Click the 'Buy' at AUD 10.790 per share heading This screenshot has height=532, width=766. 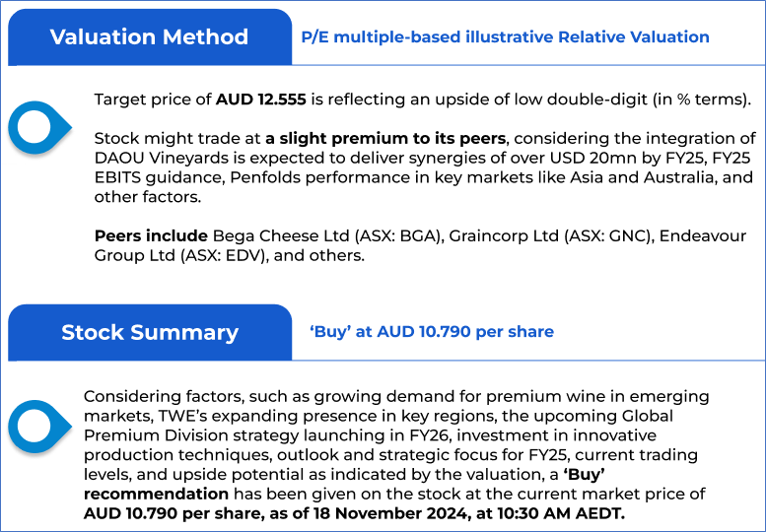[x=432, y=332]
